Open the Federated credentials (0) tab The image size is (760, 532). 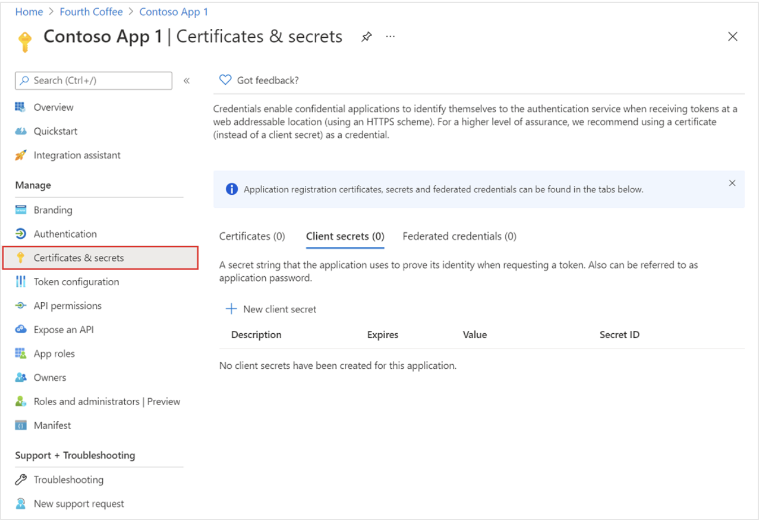click(459, 236)
